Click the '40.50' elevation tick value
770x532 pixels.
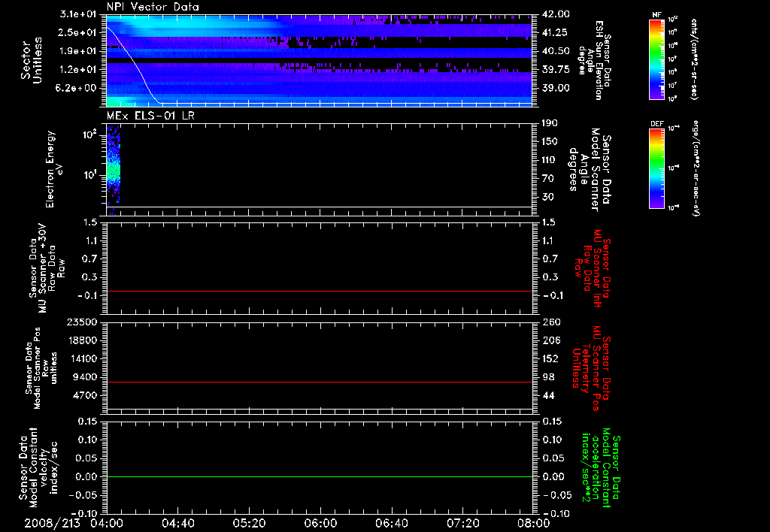click(556, 51)
